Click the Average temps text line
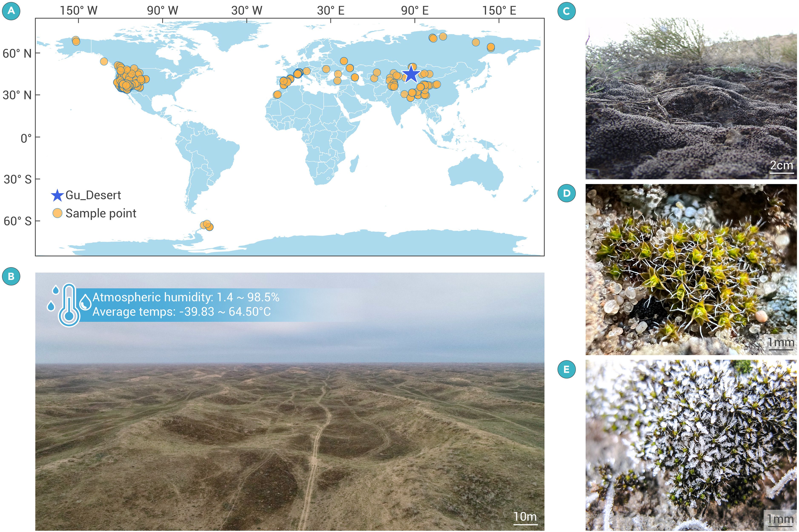Screen dimensions: 799x532 [182, 311]
